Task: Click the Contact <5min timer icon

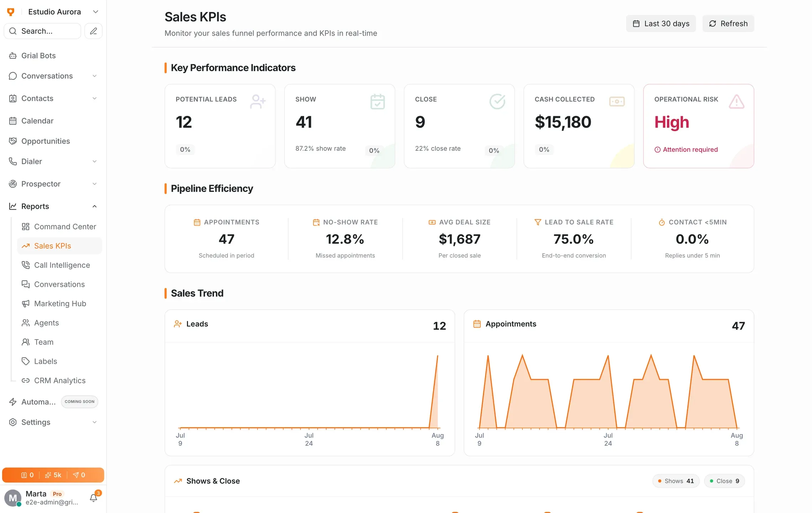Action: [662, 222]
